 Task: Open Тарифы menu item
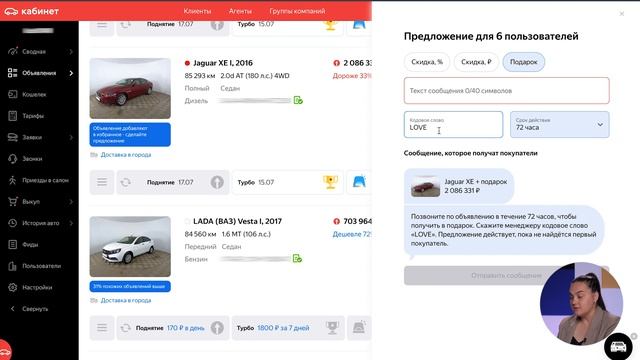click(33, 116)
